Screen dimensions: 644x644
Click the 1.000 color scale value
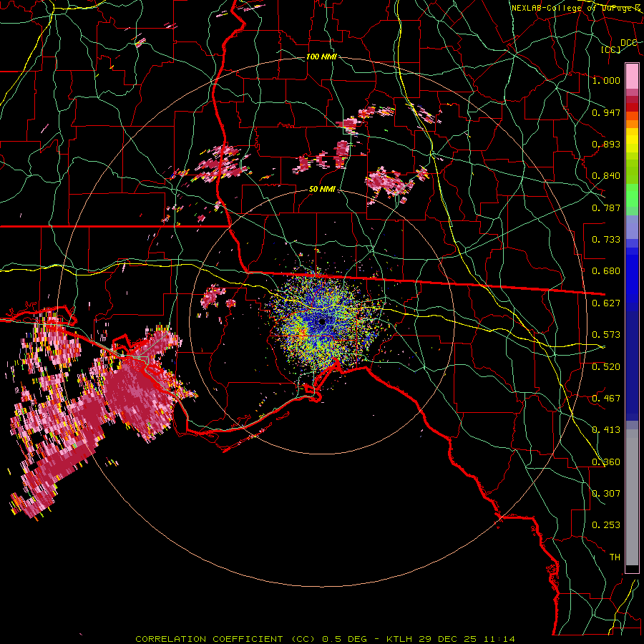[x=606, y=80]
